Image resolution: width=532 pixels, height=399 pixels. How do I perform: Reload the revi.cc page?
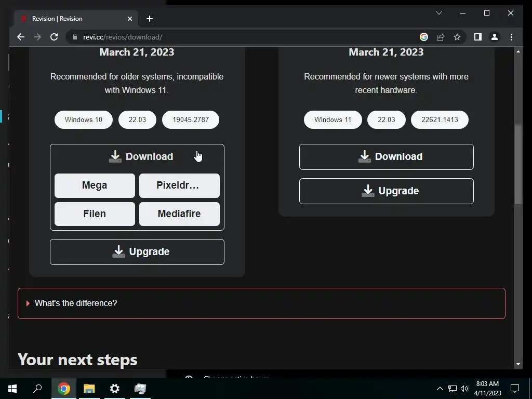pos(54,37)
